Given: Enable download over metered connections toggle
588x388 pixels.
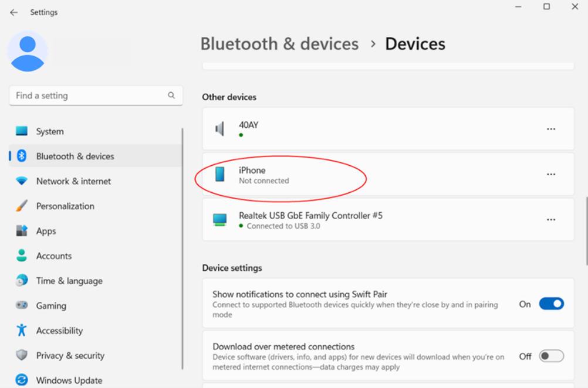Looking at the screenshot, I should [551, 356].
